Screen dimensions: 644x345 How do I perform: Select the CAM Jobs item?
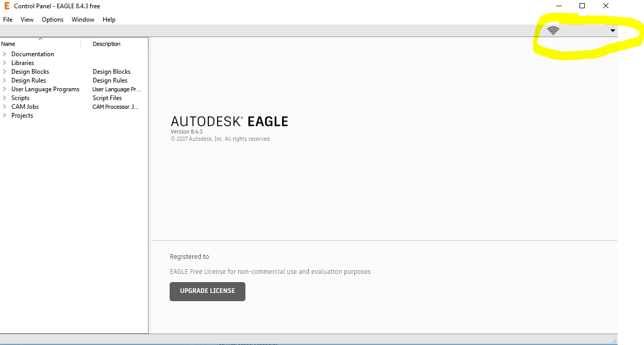click(25, 107)
